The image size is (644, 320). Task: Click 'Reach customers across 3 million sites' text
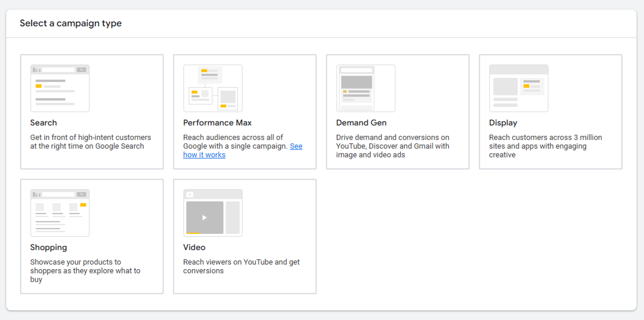pos(545,146)
